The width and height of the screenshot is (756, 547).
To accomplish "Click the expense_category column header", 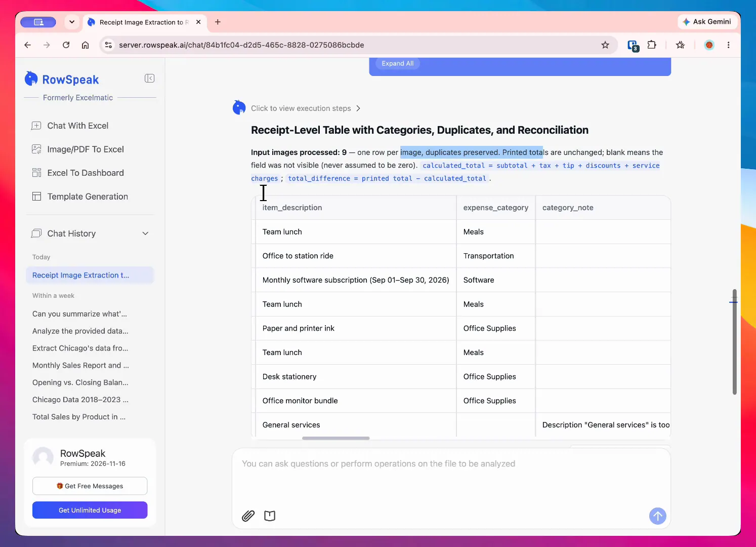I will pyautogui.click(x=496, y=208).
